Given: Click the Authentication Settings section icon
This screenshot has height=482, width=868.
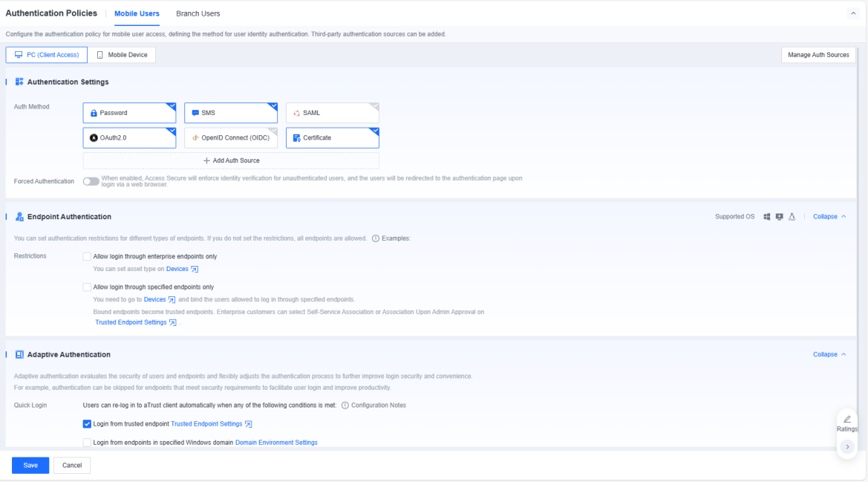Looking at the screenshot, I should pyautogui.click(x=19, y=82).
